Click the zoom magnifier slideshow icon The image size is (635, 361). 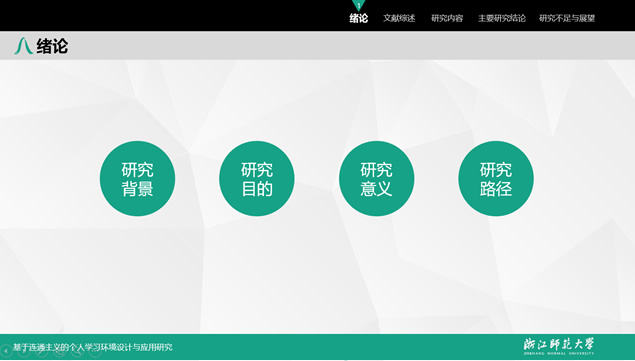pyautogui.click(x=77, y=351)
